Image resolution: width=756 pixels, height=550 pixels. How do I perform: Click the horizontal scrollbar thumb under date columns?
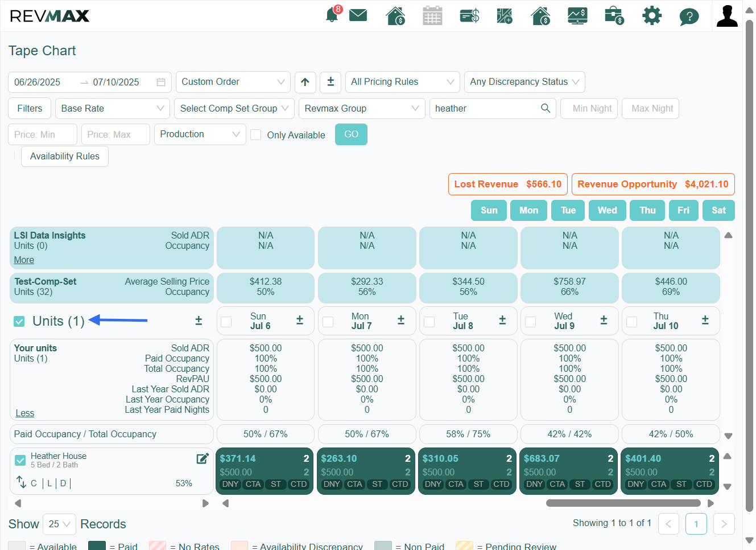(623, 503)
